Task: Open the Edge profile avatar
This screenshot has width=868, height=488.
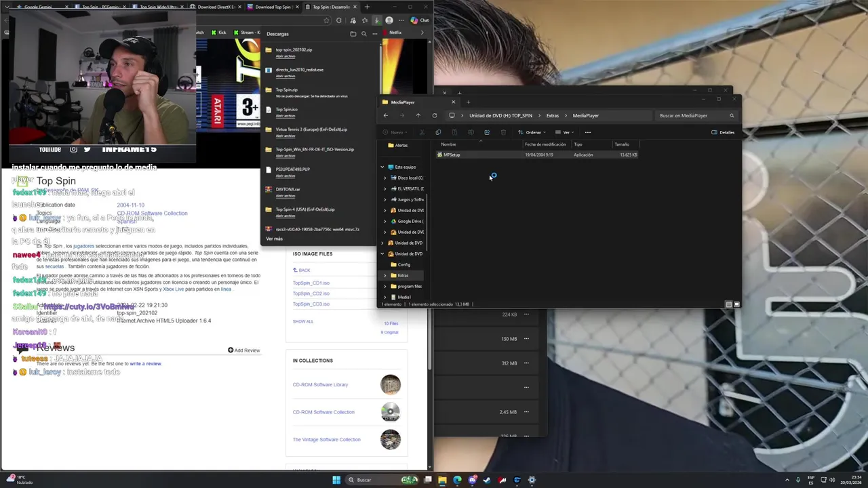Action: click(389, 20)
